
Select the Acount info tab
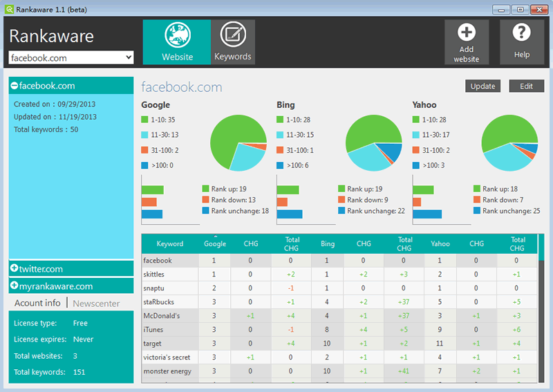point(37,303)
